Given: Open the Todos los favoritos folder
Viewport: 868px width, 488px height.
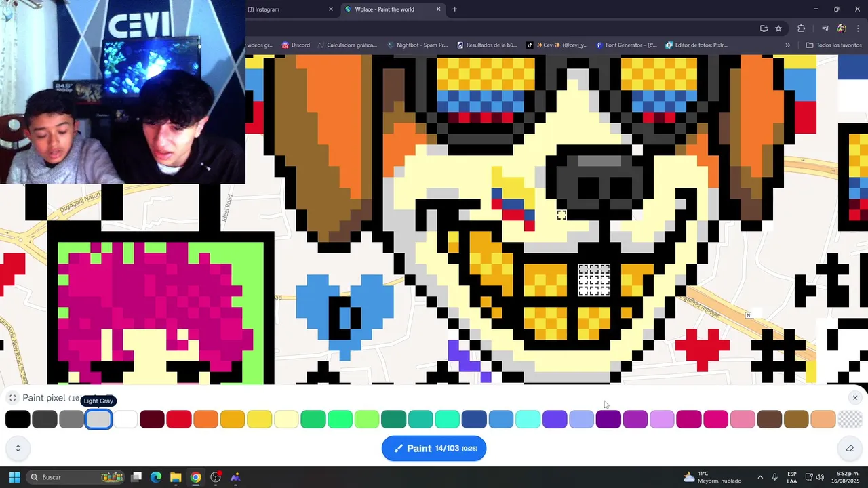Looking at the screenshot, I should [x=833, y=45].
